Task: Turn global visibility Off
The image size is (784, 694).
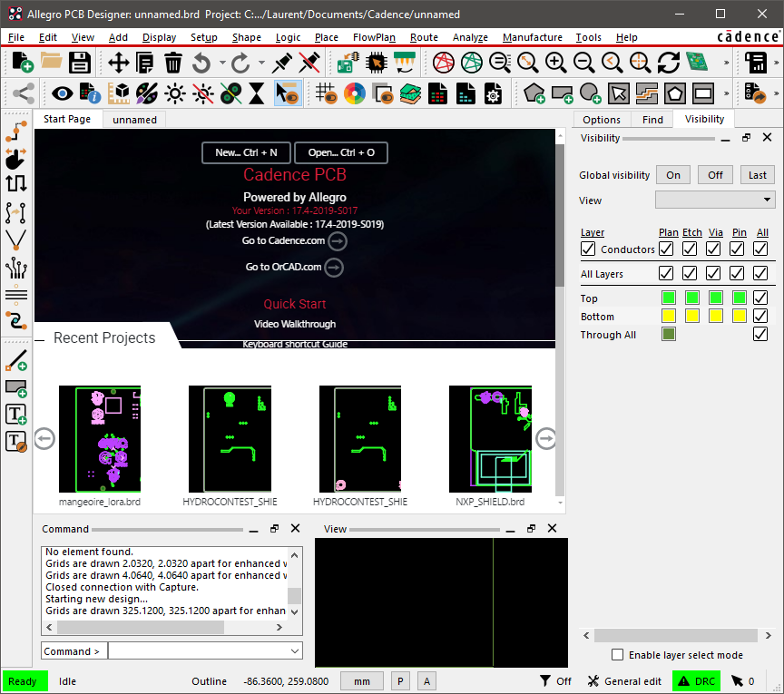Action: coord(715,175)
